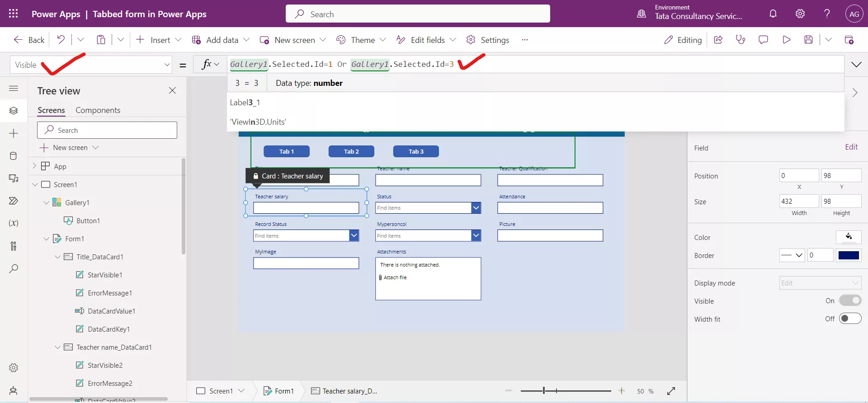
Task: Open the App checker stethoscope icon
Action: 741,40
